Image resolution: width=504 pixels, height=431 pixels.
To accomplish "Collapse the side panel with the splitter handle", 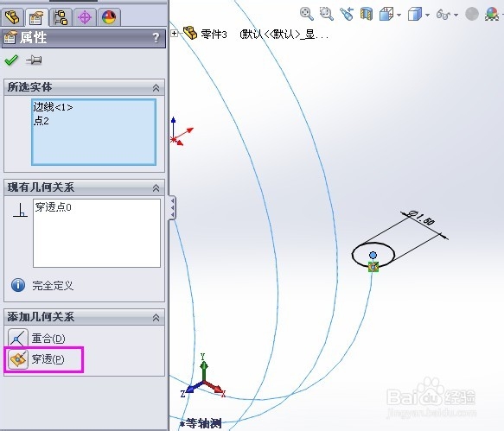I will (173, 207).
